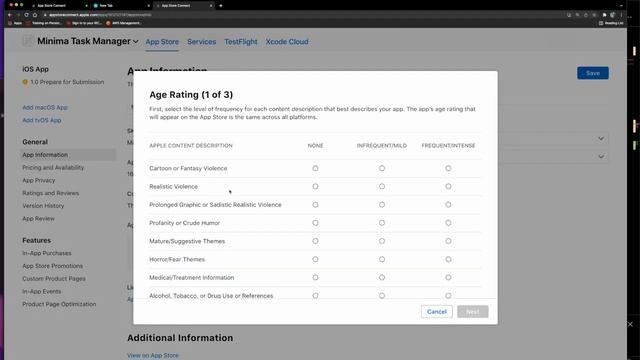Click the browser address bar

302,15
